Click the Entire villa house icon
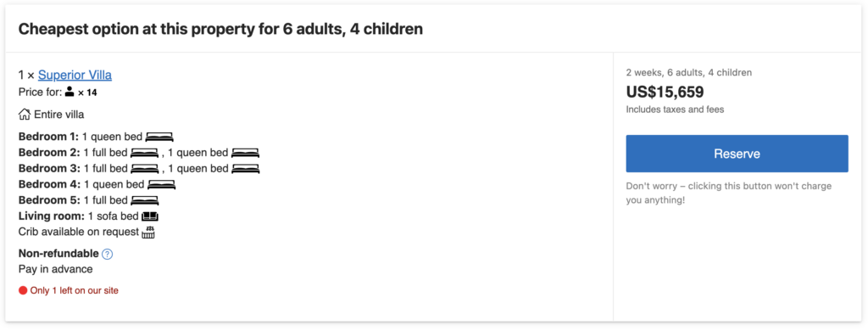The height and width of the screenshot is (331, 868). [25, 115]
